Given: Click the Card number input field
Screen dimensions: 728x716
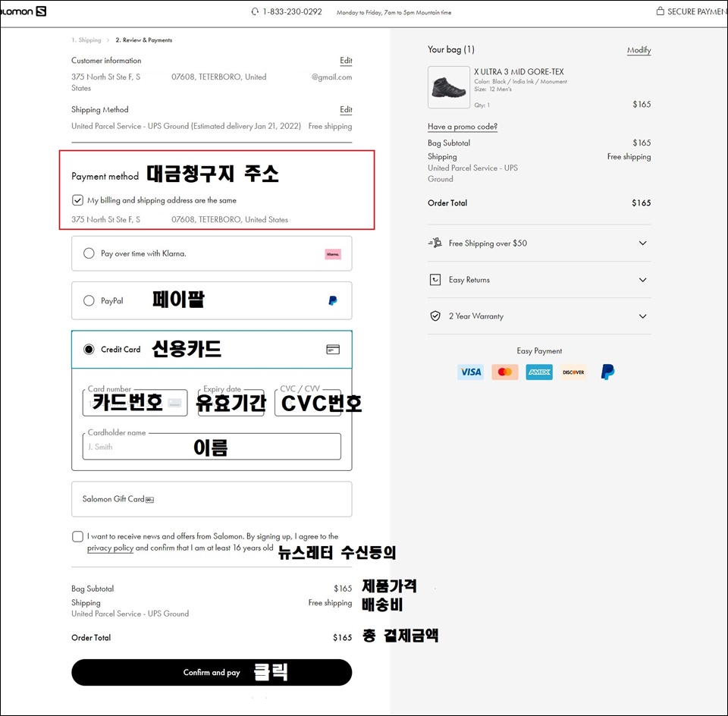Looking at the screenshot, I should [x=135, y=403].
